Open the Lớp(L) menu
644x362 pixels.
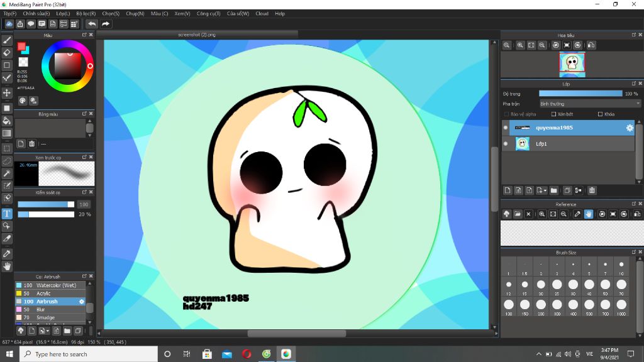[63, 14]
